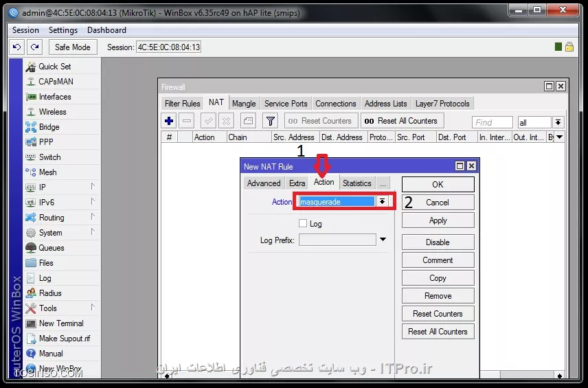The image size is (588, 388).
Task: Open the Action masquerade dropdown
Action: [x=382, y=201]
